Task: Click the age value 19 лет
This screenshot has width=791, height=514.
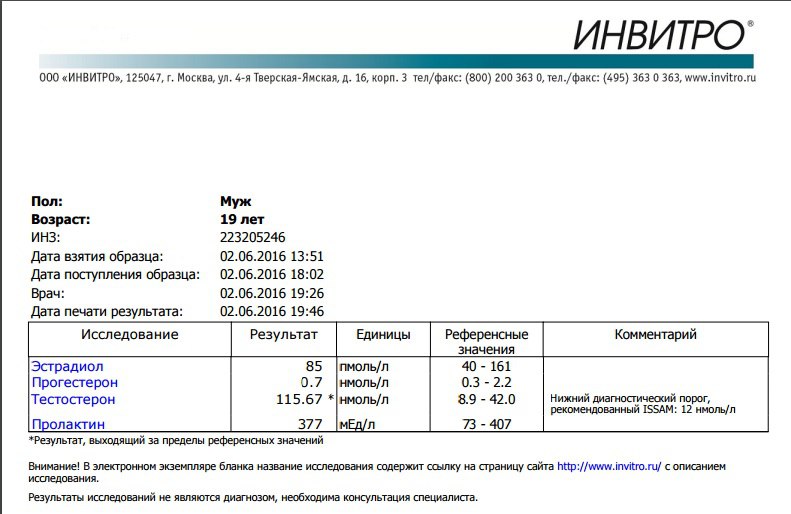Action: pyautogui.click(x=242, y=219)
